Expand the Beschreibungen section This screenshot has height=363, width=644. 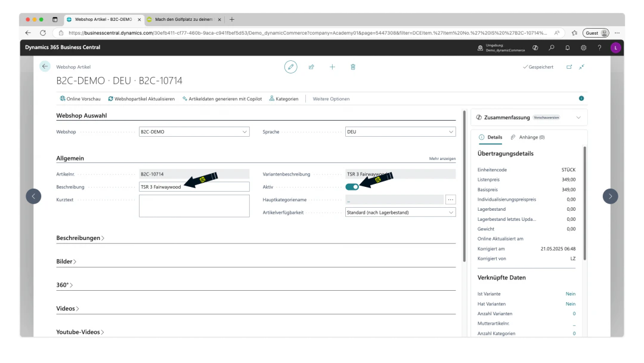[80, 238]
